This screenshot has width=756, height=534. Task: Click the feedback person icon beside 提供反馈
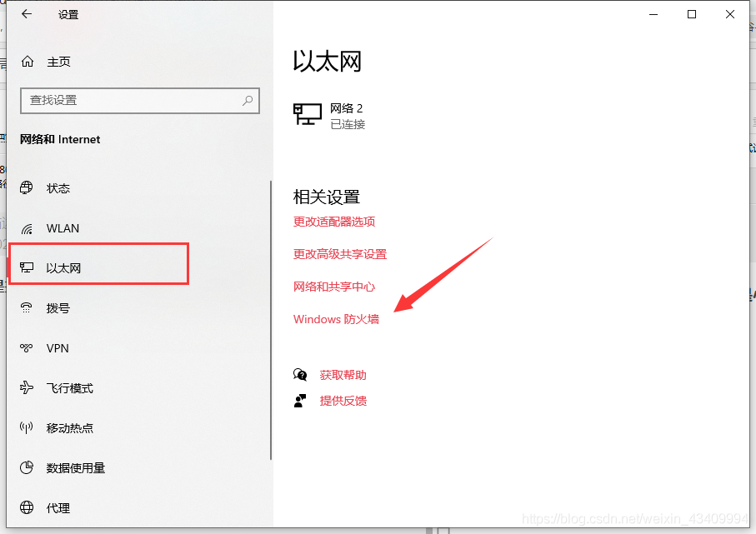pyautogui.click(x=300, y=401)
